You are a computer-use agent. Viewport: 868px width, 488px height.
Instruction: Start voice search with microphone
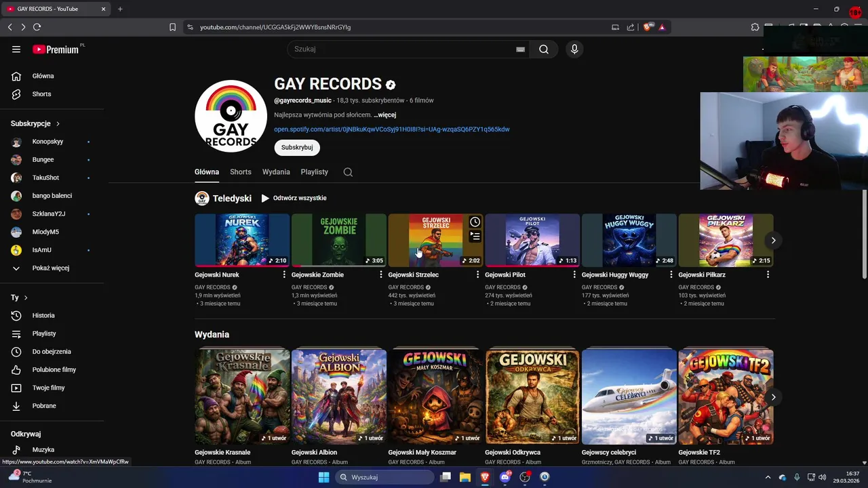574,49
